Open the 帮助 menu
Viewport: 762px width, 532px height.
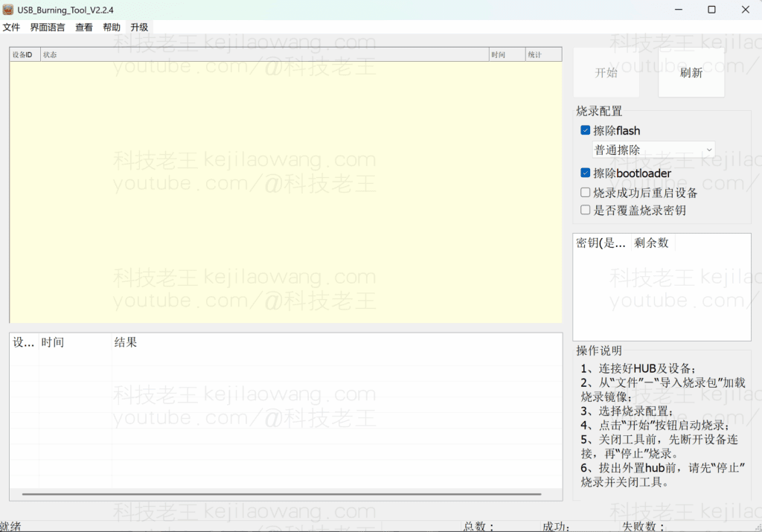coord(112,28)
